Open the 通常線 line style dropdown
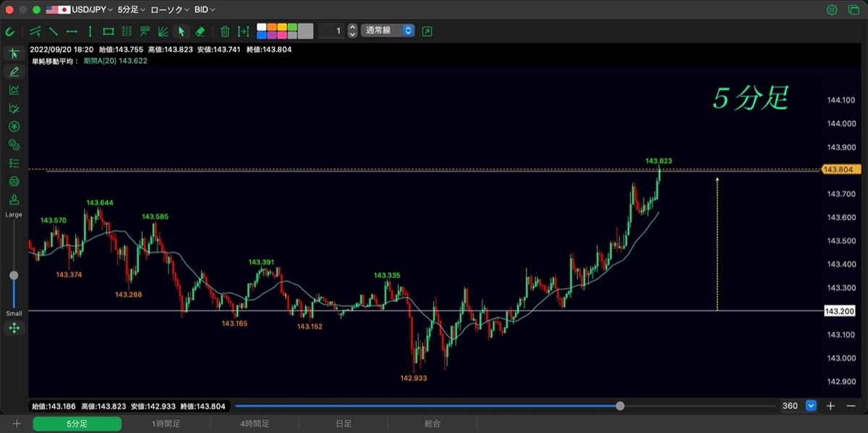 click(x=387, y=31)
